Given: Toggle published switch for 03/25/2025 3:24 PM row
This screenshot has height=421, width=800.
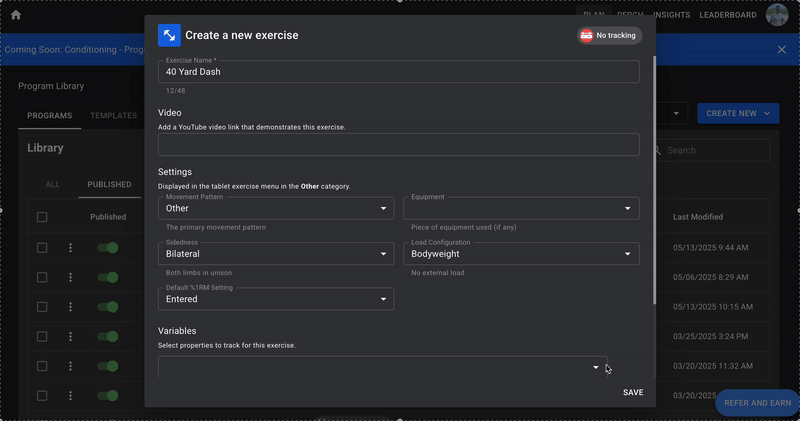Looking at the screenshot, I should [x=108, y=337].
